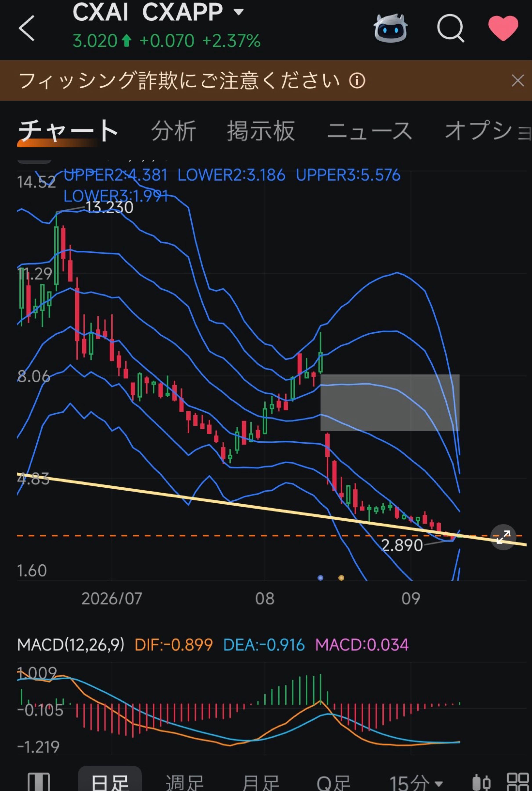Tap the 2.890 low price label
Image resolution: width=532 pixels, height=791 pixels.
pos(402,545)
